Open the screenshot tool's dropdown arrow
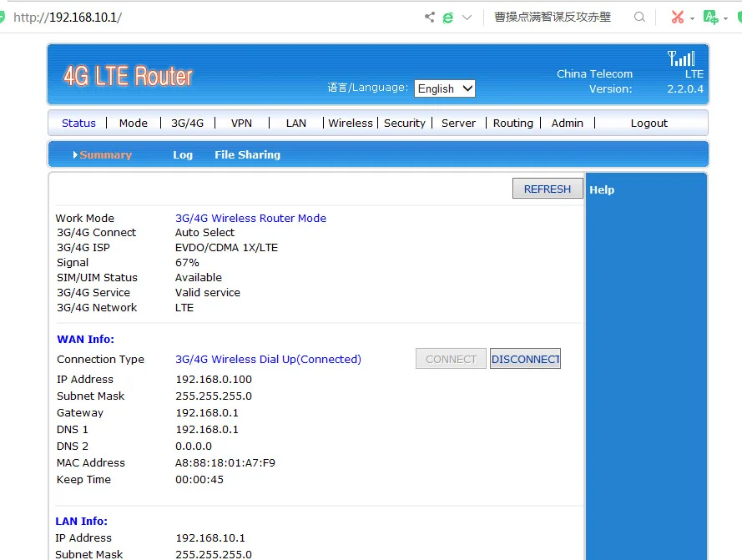 pyautogui.click(x=692, y=18)
